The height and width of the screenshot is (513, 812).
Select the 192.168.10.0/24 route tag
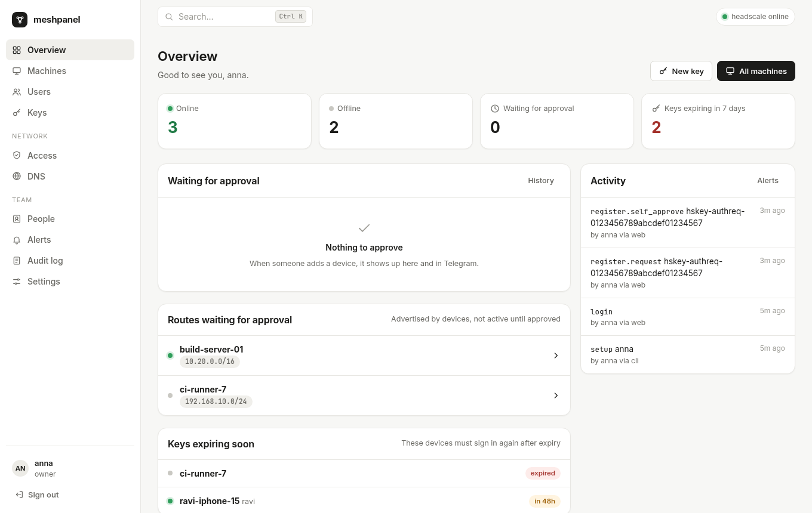pyautogui.click(x=216, y=401)
